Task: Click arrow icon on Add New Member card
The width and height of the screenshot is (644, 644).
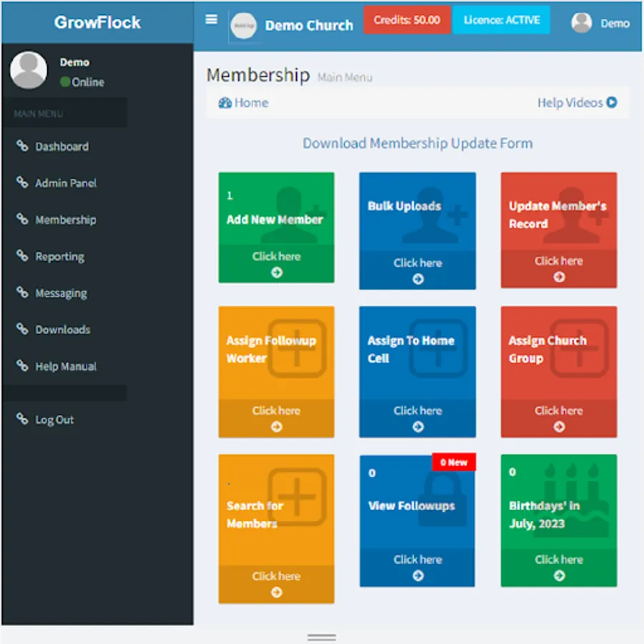Action: (x=276, y=273)
